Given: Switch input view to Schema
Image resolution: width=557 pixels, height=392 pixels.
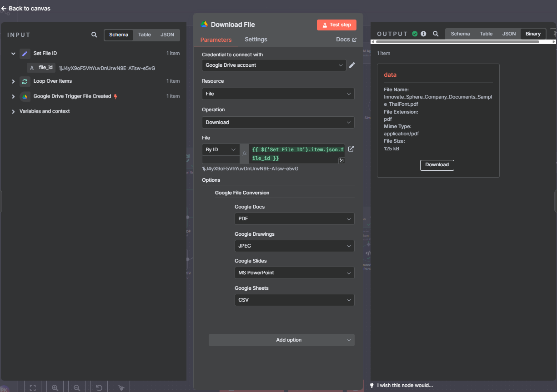Looking at the screenshot, I should 119,35.
